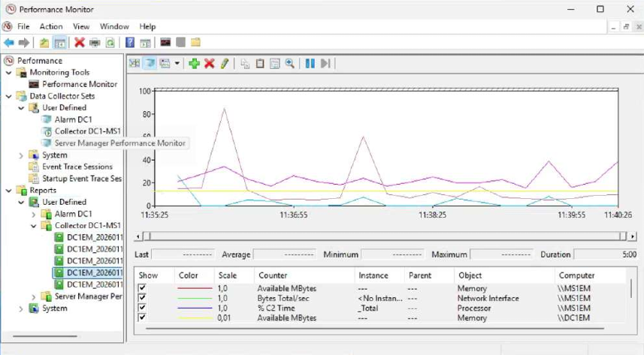This screenshot has height=355, width=644.
Task: Open Change Graph Type dropdown arrow
Action: click(x=177, y=63)
